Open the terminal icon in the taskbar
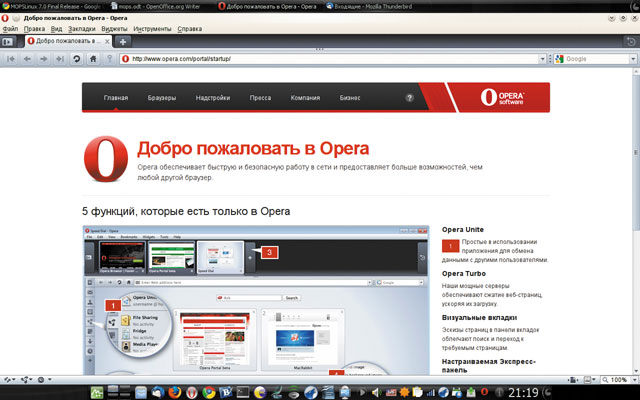640x400 pixels. coord(243,393)
